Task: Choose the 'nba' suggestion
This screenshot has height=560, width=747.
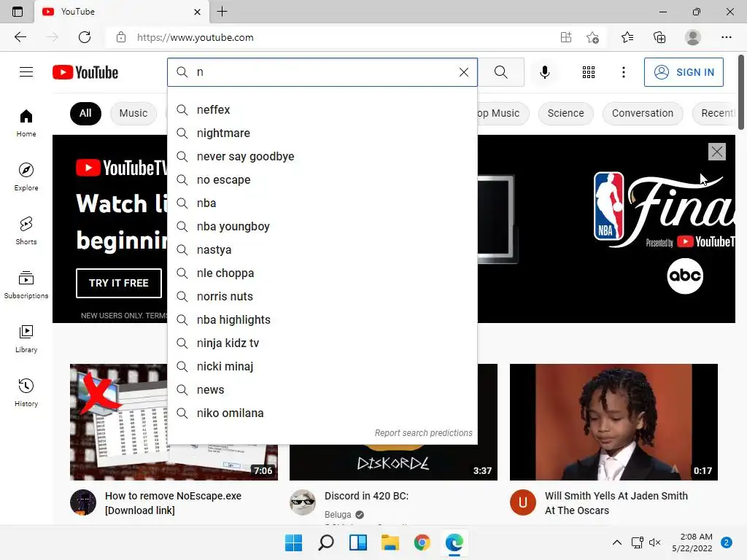Action: (322, 203)
